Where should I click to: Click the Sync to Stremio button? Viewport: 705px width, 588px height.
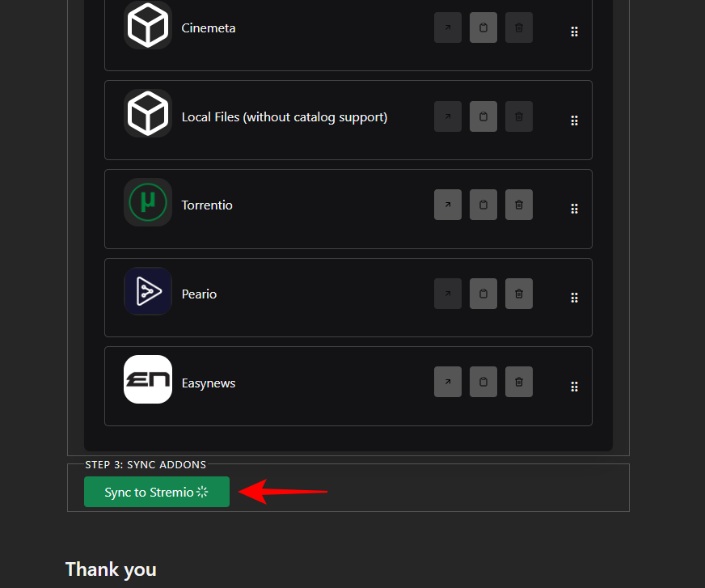point(156,492)
